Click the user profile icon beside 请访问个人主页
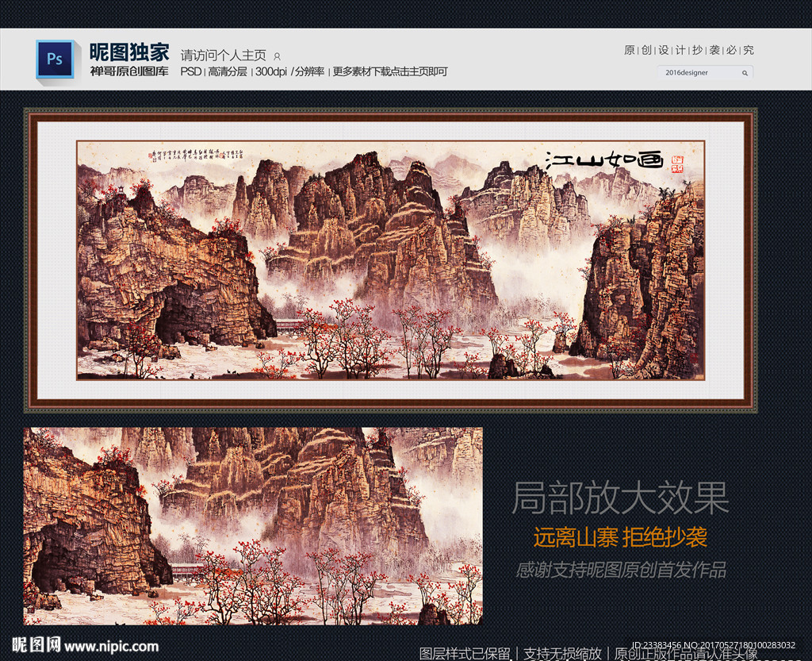This screenshot has height=661, width=812. pyautogui.click(x=277, y=56)
